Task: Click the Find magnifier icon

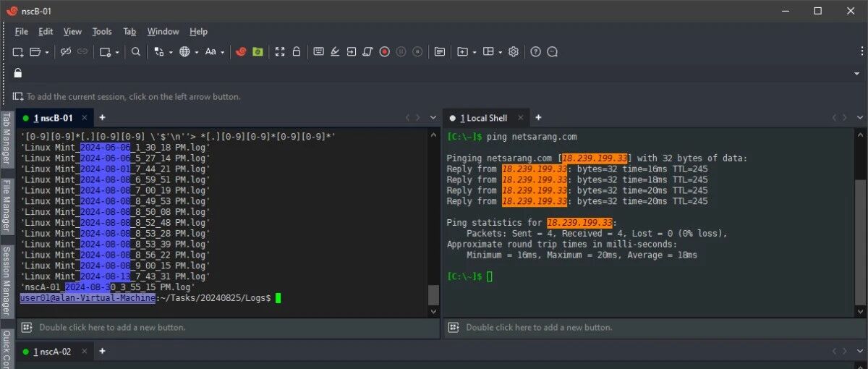Action: [x=136, y=52]
